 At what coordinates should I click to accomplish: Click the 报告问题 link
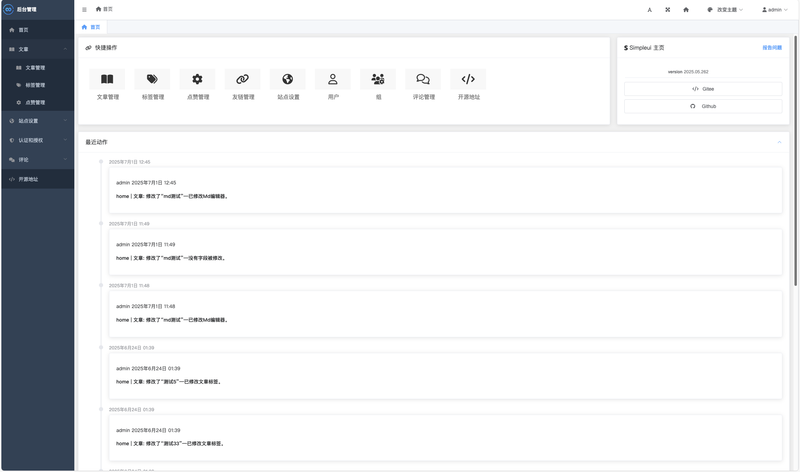point(772,47)
